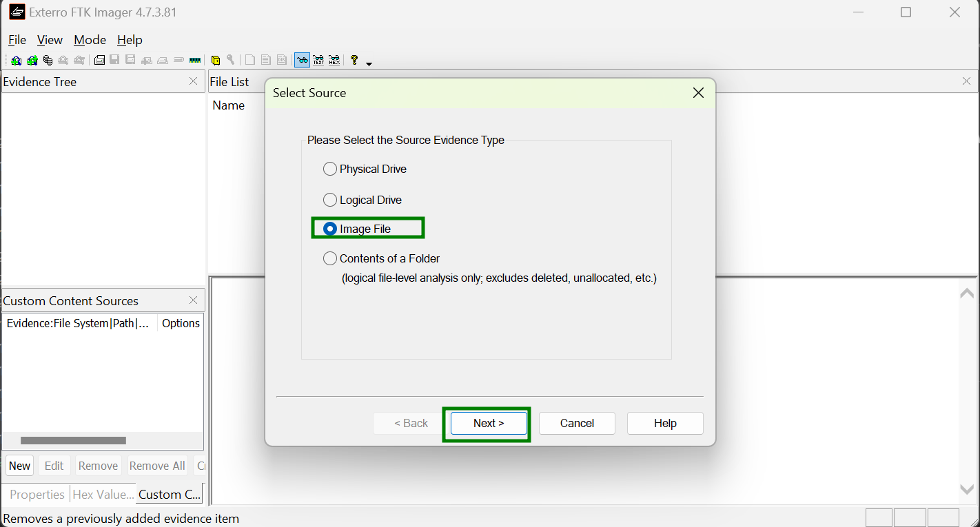Click the Detect EFS Encryption key icon
980x527 pixels.
[231, 61]
